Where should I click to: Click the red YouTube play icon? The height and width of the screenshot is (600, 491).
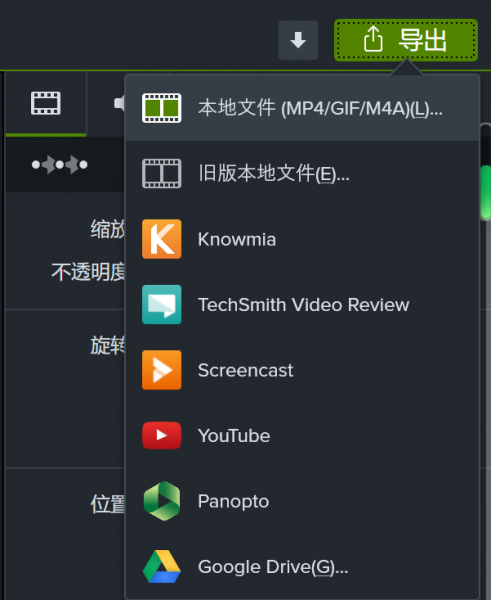click(x=161, y=435)
